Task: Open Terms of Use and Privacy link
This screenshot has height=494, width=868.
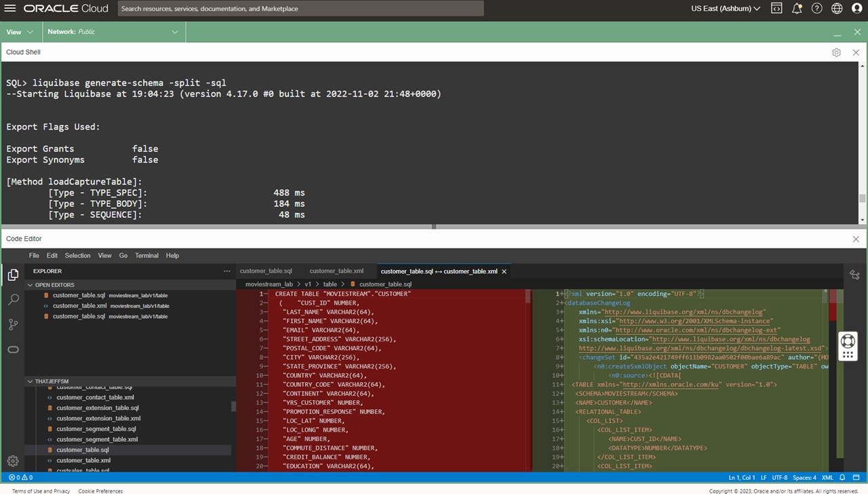Action: coord(41,491)
